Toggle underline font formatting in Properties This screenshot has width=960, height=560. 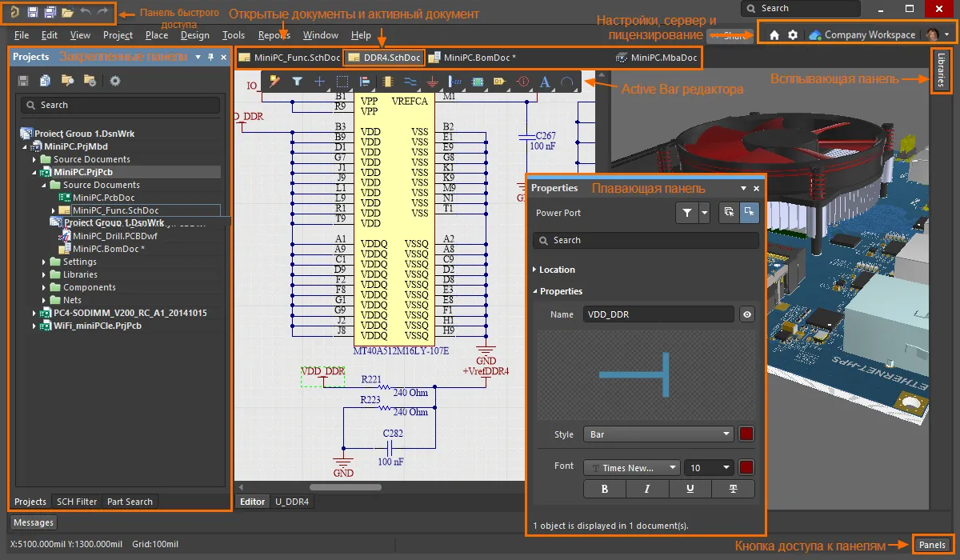690,489
